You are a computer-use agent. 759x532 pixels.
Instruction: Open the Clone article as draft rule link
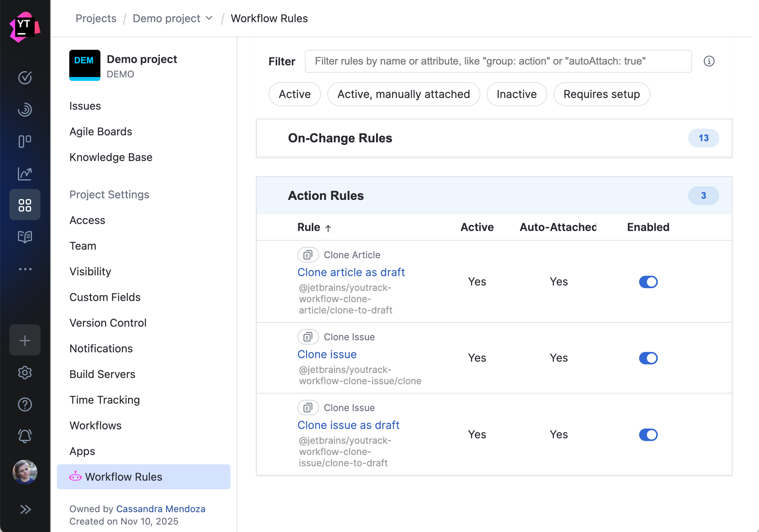click(x=351, y=272)
